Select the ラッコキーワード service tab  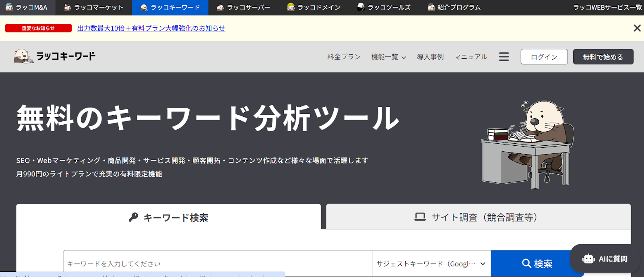[170, 7]
